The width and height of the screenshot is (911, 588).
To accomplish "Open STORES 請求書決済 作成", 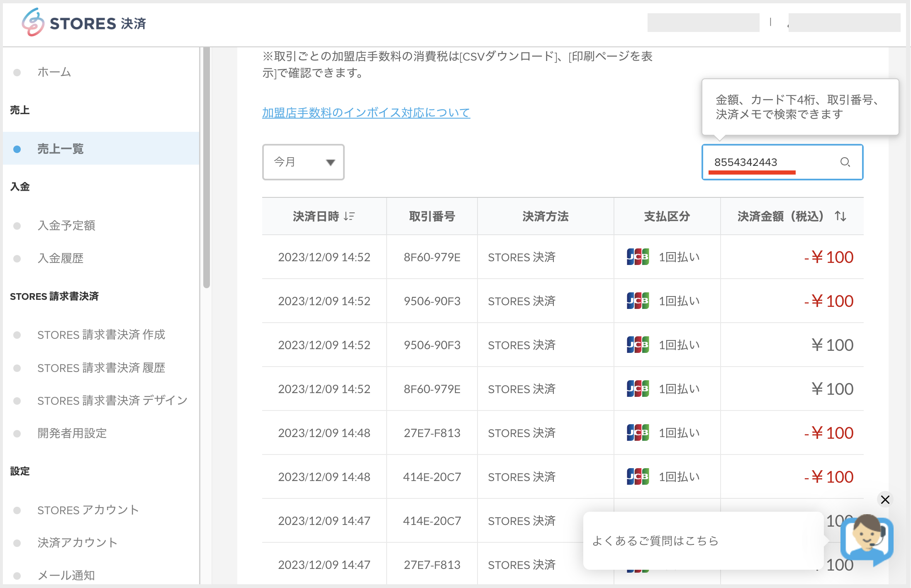I will tap(101, 335).
